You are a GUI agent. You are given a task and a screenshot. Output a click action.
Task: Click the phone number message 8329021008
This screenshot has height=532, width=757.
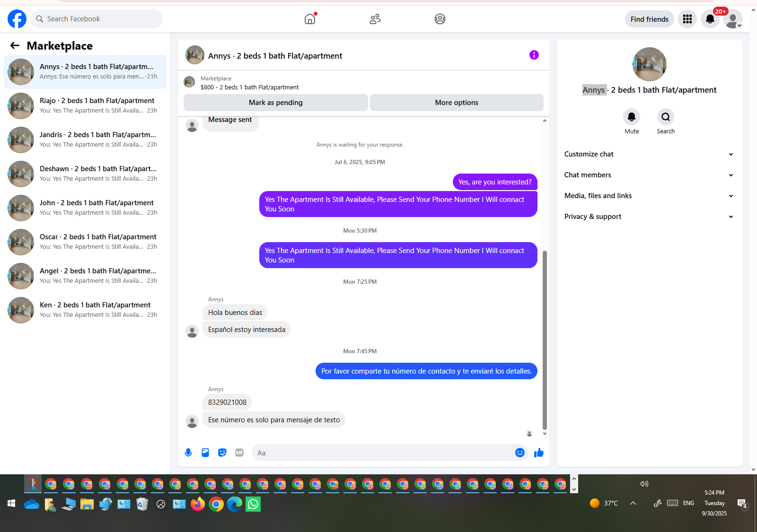(227, 402)
